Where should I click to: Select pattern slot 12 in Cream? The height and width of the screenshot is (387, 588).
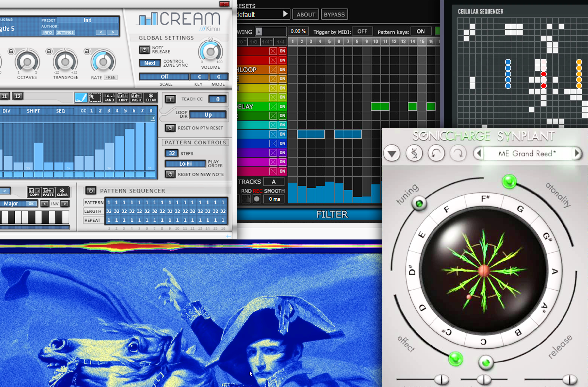click(x=18, y=96)
